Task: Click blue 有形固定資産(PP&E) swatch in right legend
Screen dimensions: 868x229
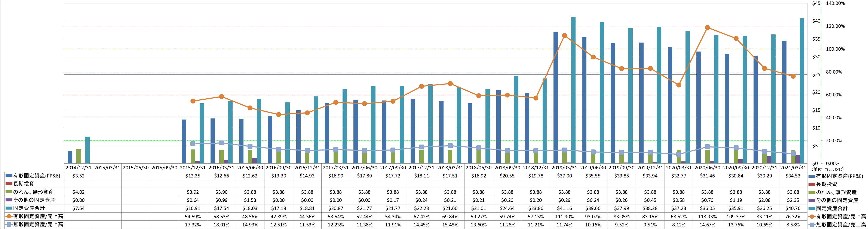Action: (x=812, y=176)
